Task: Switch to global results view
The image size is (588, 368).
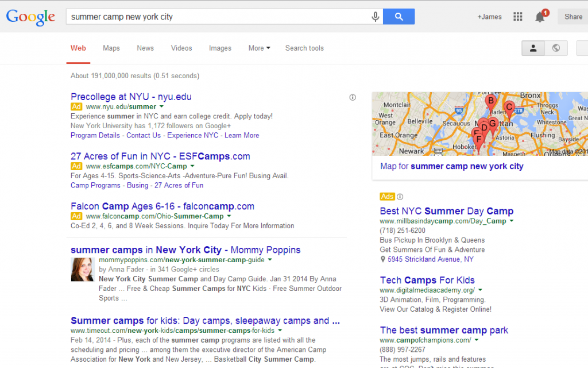Action: [x=556, y=48]
